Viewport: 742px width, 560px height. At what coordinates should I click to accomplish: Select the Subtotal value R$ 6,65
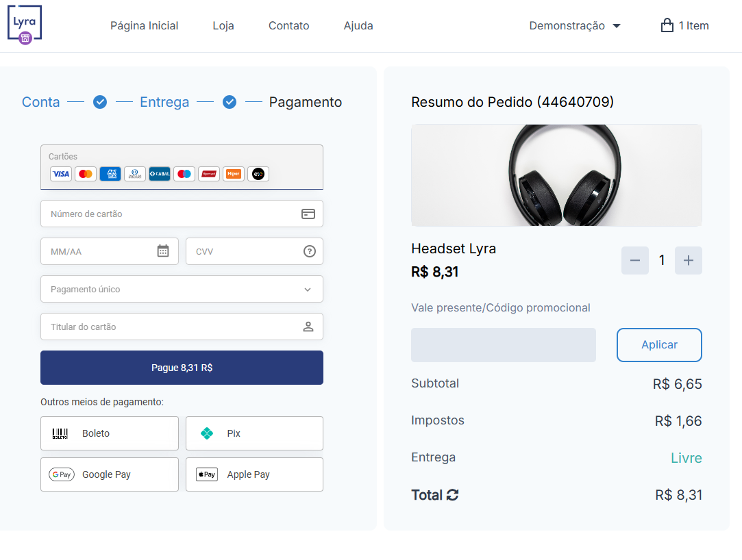[677, 383]
